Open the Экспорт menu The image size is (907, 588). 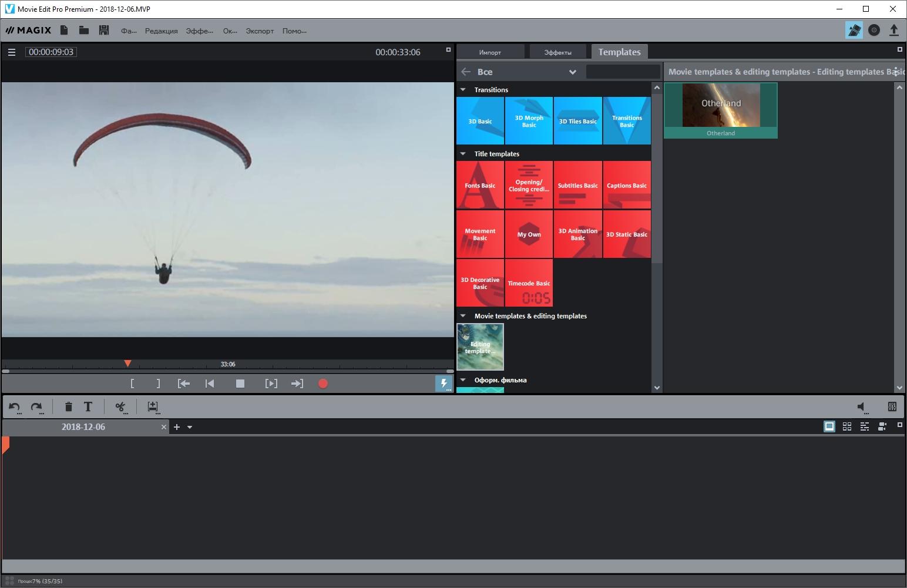260,31
